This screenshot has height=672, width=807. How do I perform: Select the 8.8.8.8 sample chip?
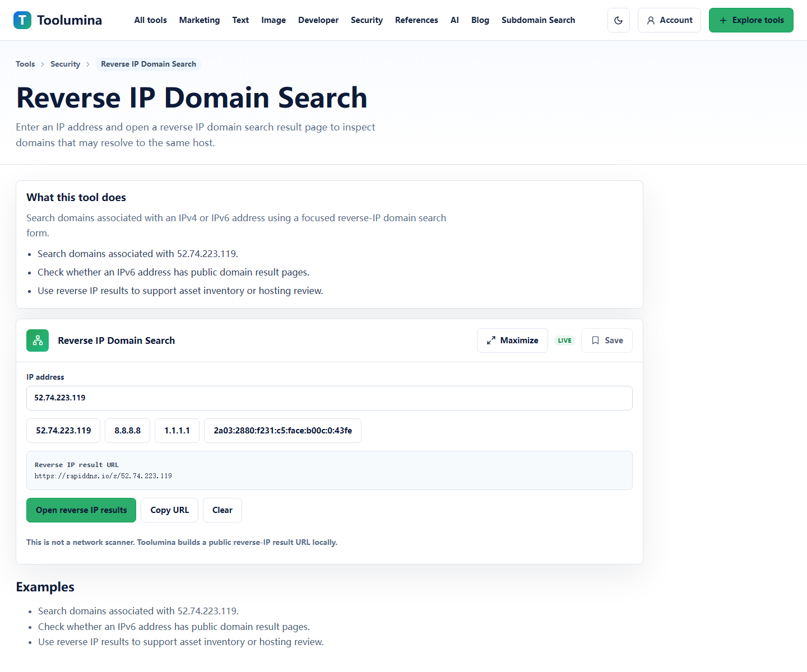(x=127, y=431)
